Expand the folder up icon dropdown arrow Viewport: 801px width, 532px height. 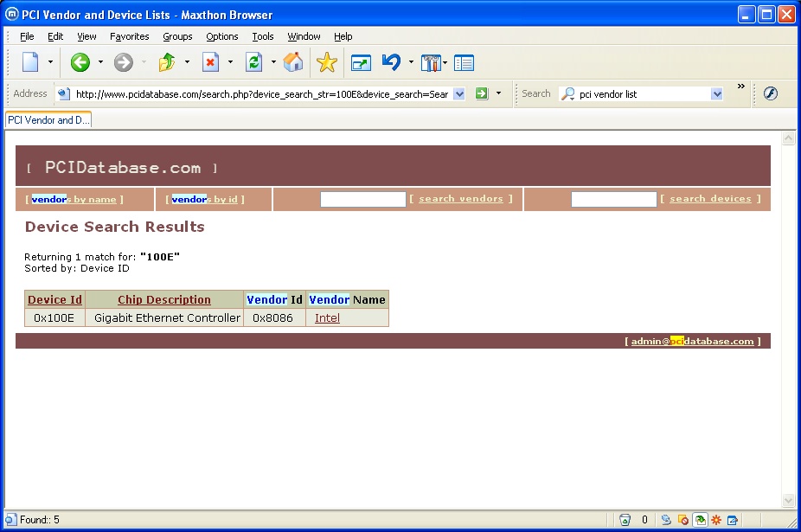187,62
